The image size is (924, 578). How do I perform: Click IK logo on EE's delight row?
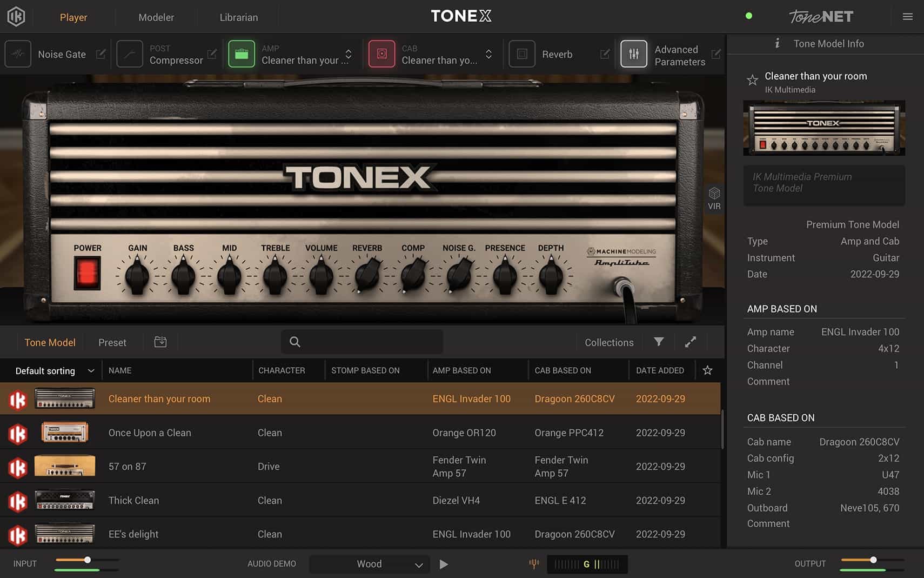[x=18, y=535]
